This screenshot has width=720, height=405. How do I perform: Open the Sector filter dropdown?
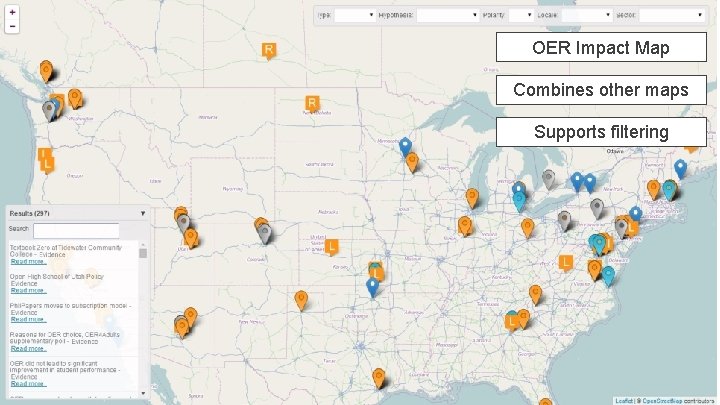(672, 15)
